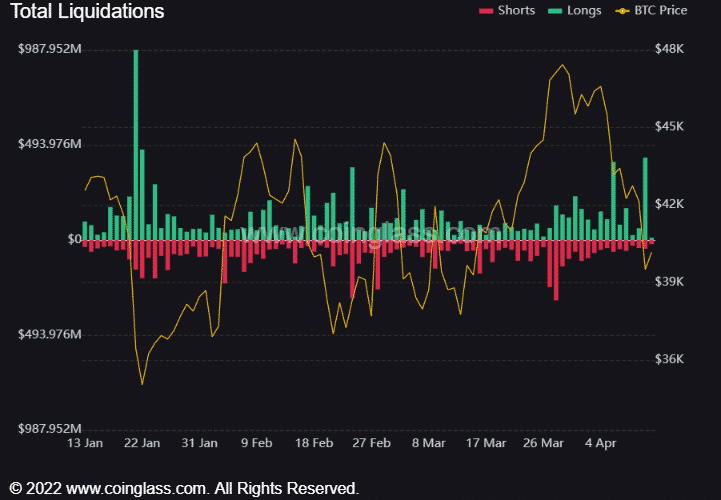Click the top $987.952M axis label
Screen dimensions: 721x500
point(50,49)
